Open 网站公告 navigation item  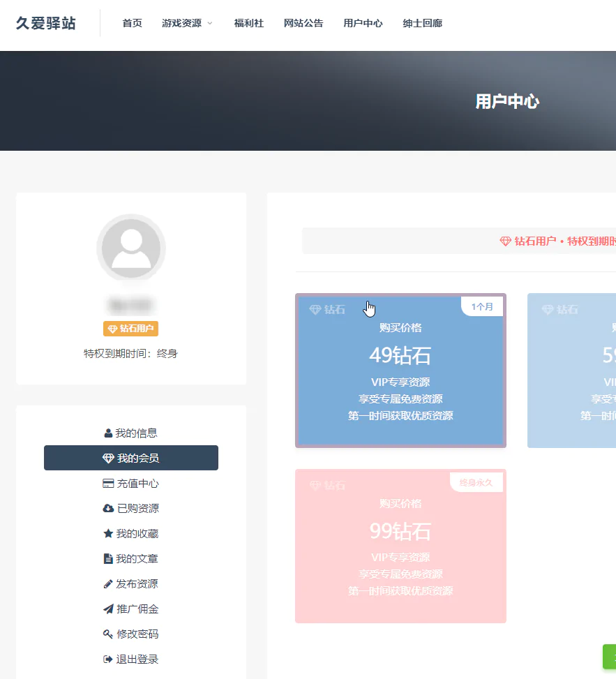pos(303,24)
